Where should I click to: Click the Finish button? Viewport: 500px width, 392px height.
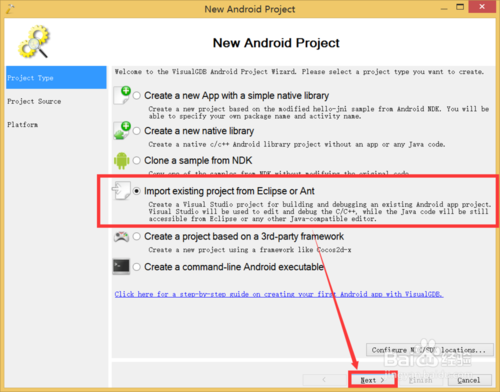[x=421, y=380]
